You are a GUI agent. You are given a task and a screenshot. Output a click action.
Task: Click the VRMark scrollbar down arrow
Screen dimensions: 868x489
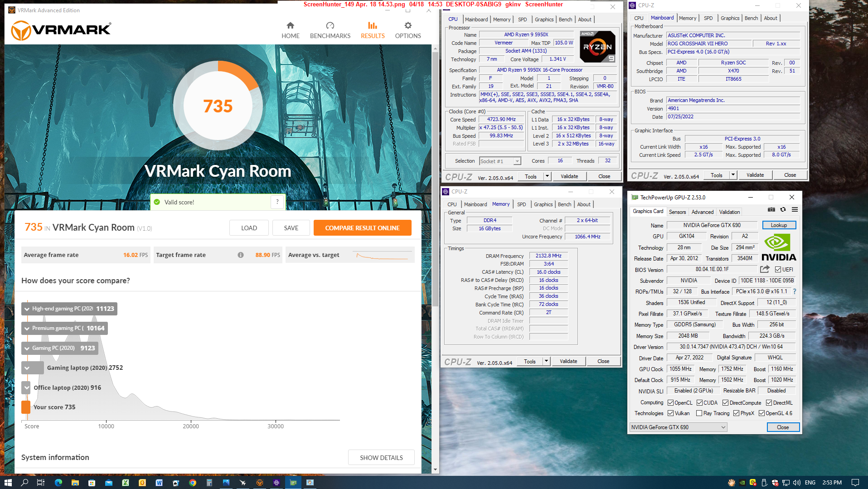435,470
